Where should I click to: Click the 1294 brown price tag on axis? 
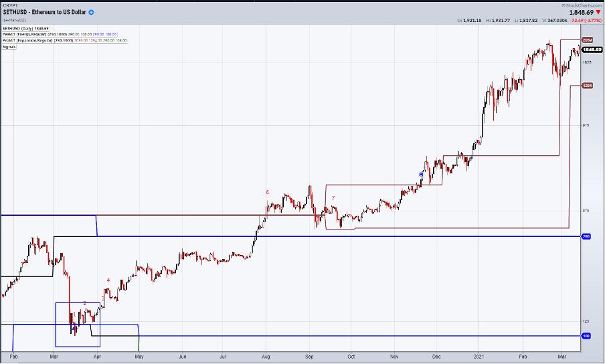pyautogui.click(x=587, y=86)
